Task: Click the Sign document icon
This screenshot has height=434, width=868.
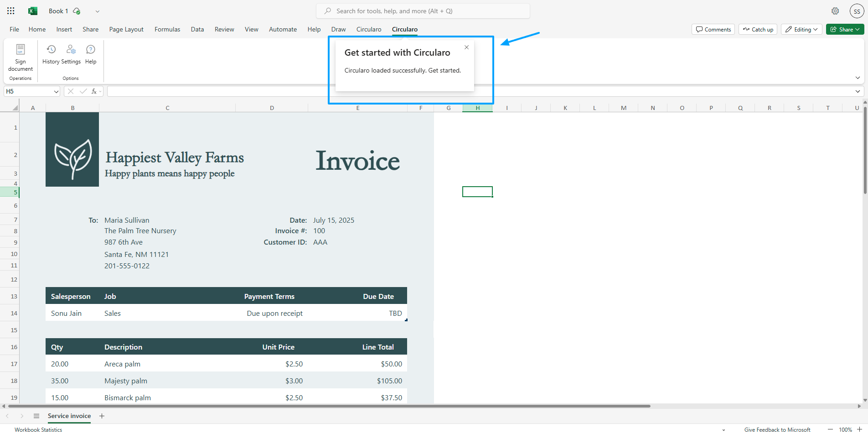Action: pyautogui.click(x=21, y=50)
